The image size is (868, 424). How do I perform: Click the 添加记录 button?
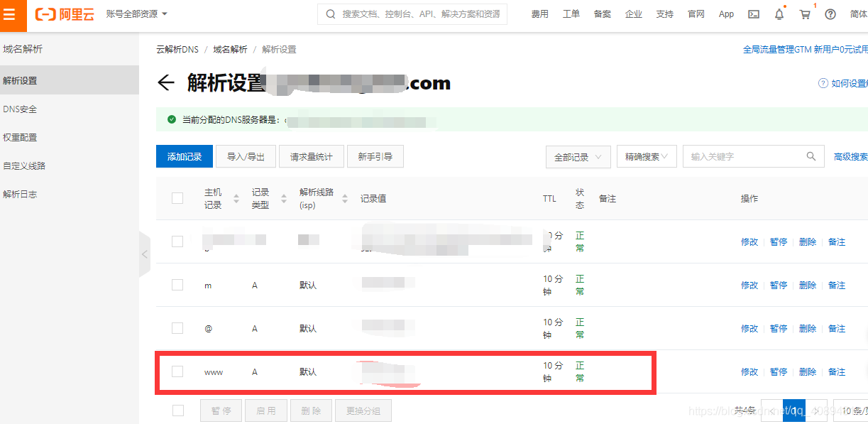coord(185,156)
